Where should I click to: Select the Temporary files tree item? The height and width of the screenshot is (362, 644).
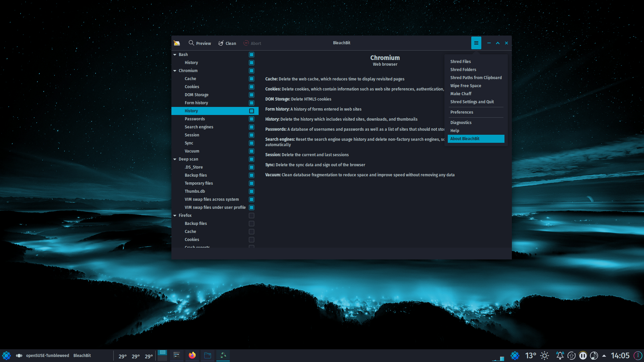coord(215,183)
